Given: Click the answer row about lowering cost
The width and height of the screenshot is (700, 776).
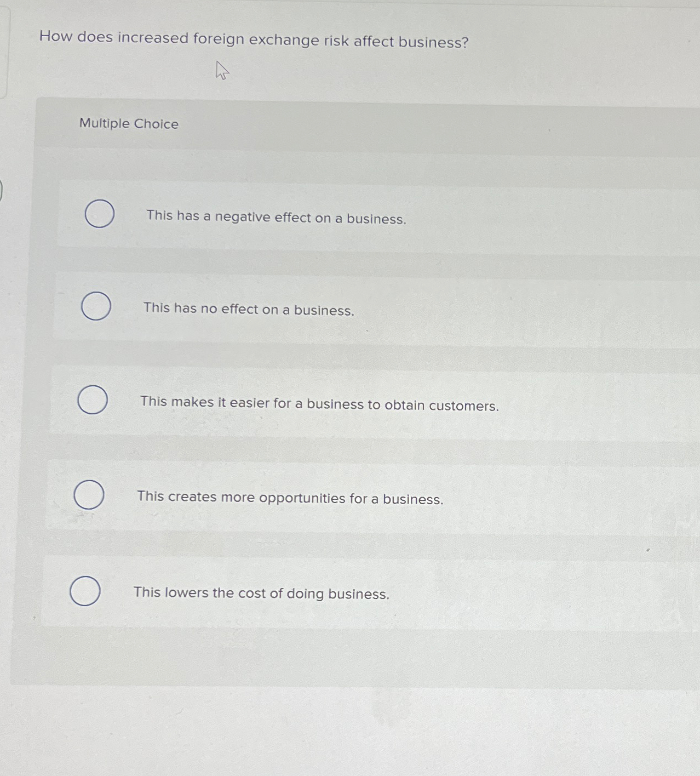Looking at the screenshot, I should coord(262,593).
